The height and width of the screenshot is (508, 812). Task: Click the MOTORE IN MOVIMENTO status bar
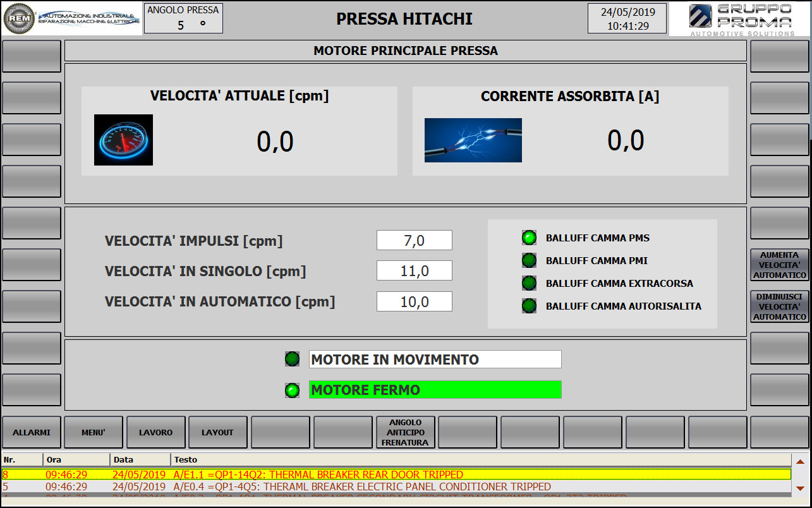[435, 360]
